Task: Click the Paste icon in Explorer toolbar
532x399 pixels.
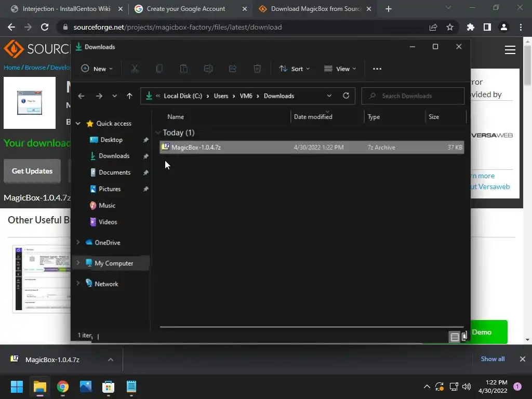Action: [183, 69]
